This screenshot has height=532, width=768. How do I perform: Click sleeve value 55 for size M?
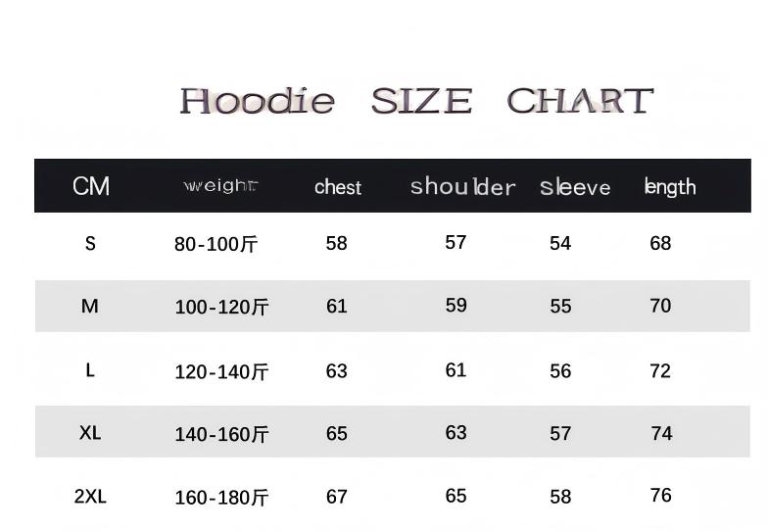pyautogui.click(x=560, y=307)
